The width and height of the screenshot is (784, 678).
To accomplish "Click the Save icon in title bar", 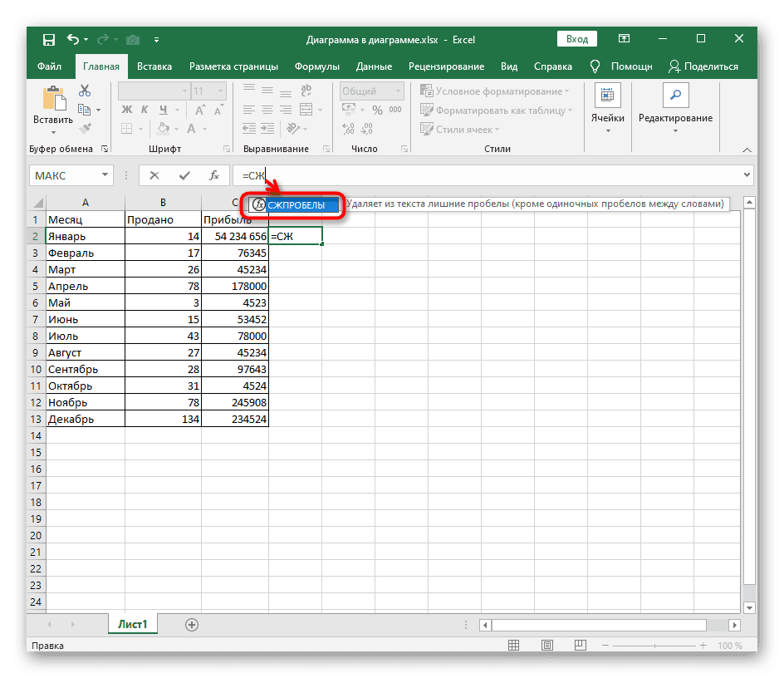I will point(49,39).
